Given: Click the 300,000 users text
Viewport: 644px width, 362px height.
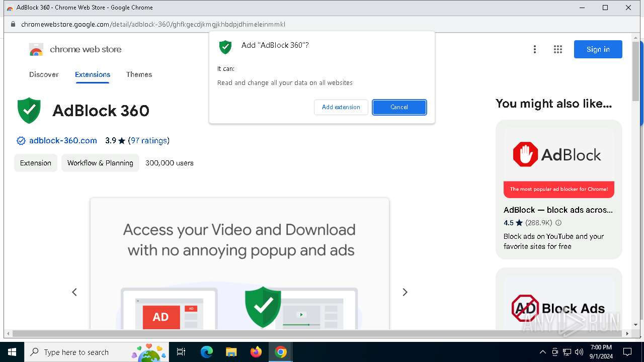Looking at the screenshot, I should [x=170, y=163].
